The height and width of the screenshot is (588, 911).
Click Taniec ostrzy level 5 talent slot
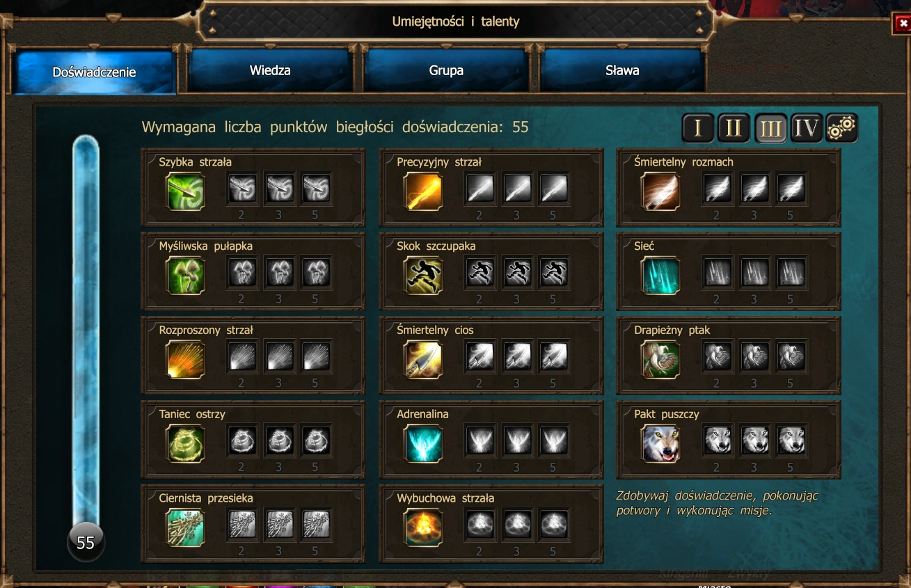tap(315, 440)
